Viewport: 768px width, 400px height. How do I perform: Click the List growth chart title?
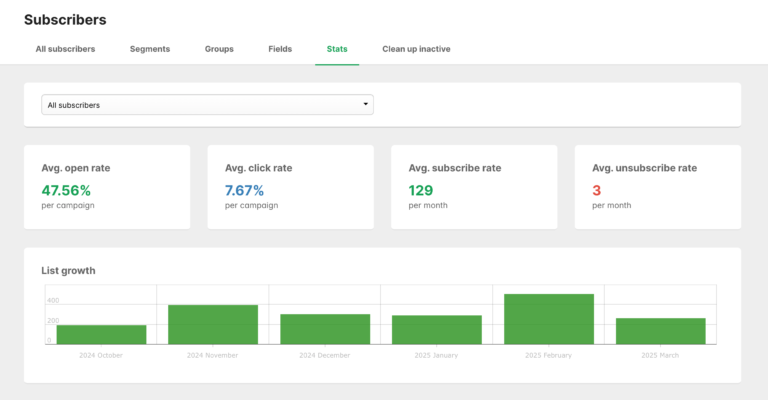tap(68, 270)
